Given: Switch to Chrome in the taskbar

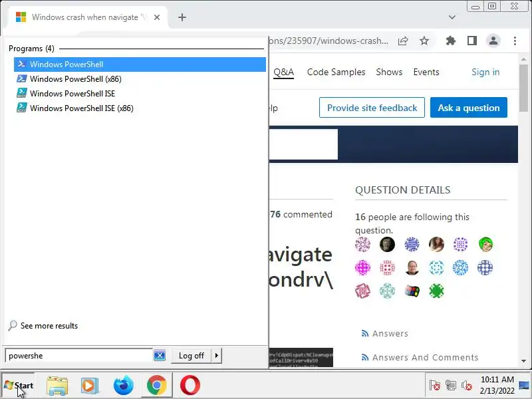Looking at the screenshot, I should (x=157, y=386).
